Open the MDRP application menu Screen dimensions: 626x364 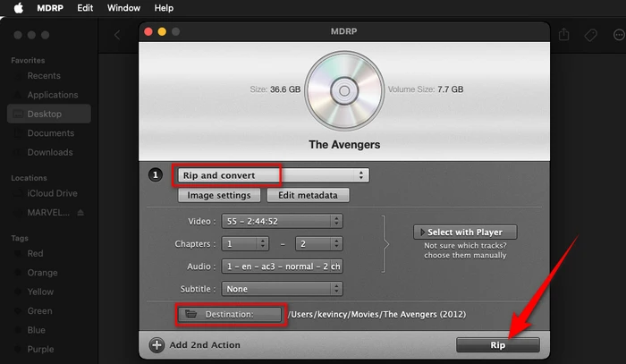(x=50, y=8)
